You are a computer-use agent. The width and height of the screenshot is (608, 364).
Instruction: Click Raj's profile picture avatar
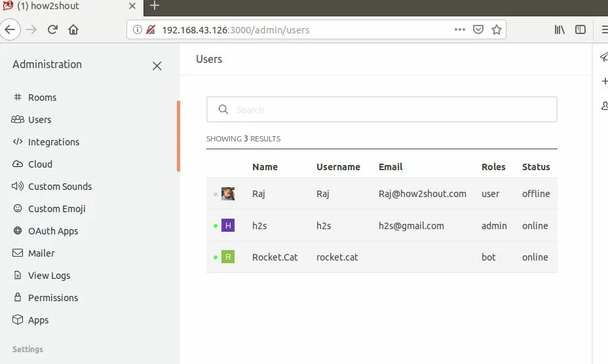[227, 193]
